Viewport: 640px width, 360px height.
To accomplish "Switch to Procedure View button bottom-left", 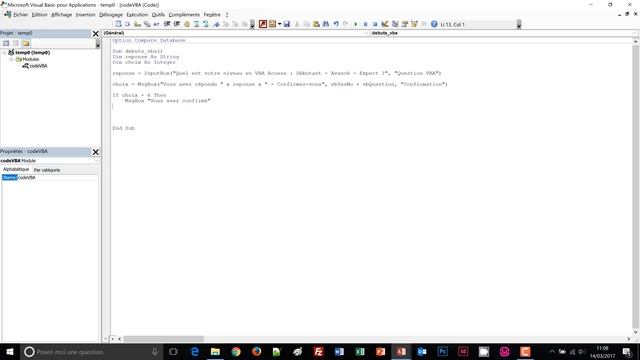I will point(106,339).
